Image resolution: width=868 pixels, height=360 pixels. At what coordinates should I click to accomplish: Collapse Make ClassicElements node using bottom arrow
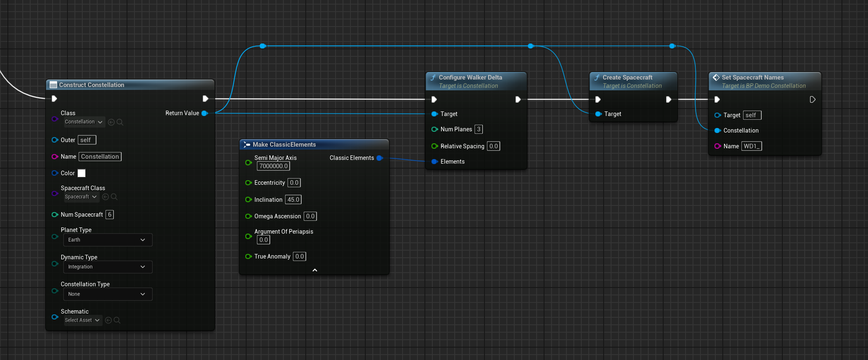pos(314,270)
